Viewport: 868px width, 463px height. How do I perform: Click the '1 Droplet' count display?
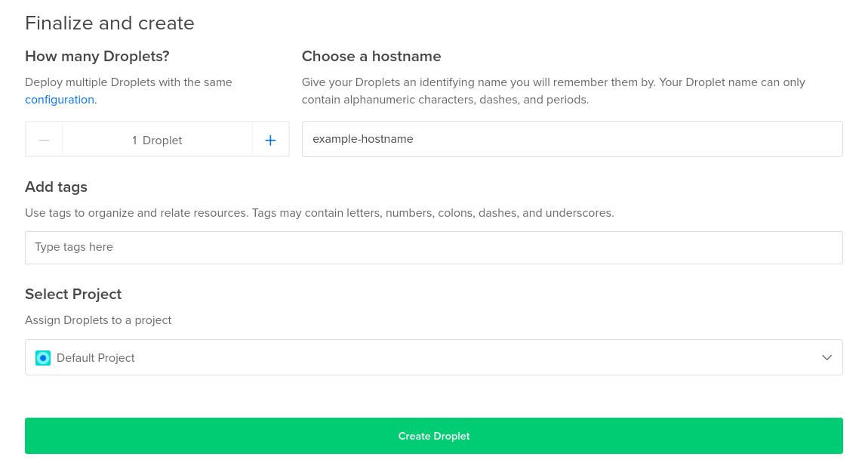point(157,140)
